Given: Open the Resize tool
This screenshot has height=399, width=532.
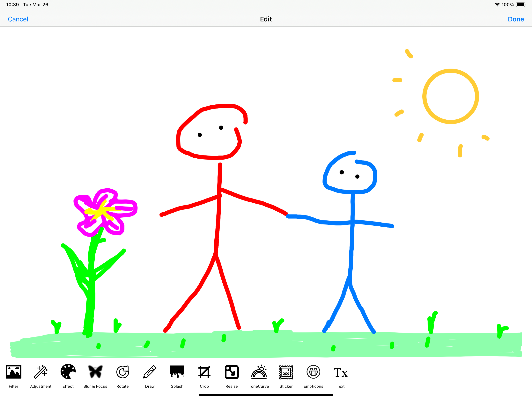Looking at the screenshot, I should (232, 376).
